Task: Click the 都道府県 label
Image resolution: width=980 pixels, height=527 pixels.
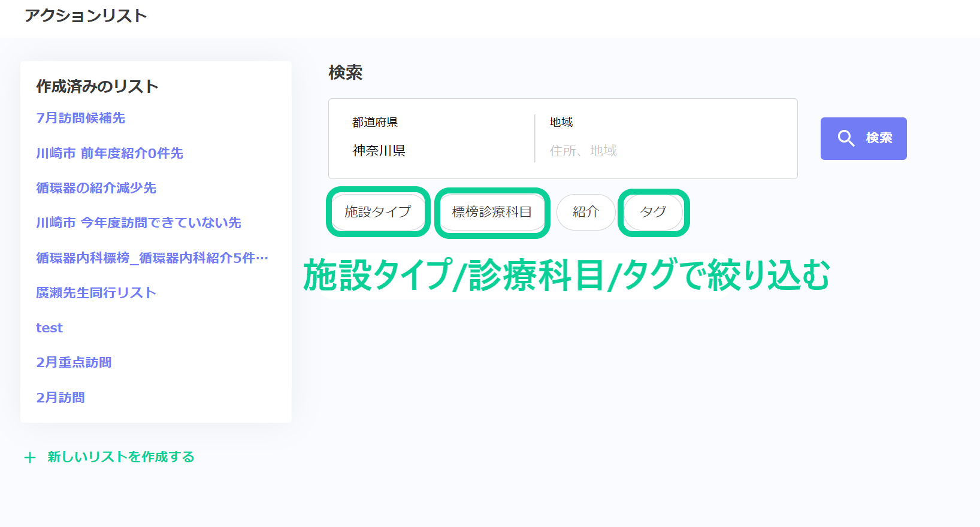Action: point(375,122)
